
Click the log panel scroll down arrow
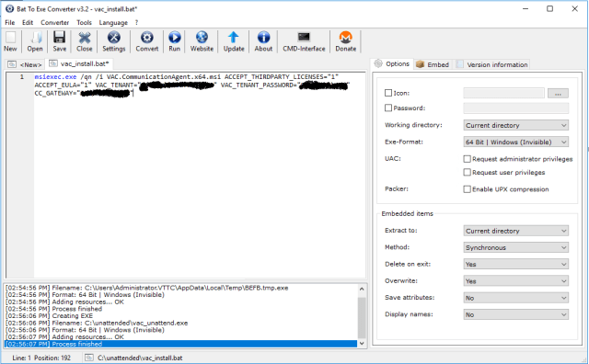point(362,344)
